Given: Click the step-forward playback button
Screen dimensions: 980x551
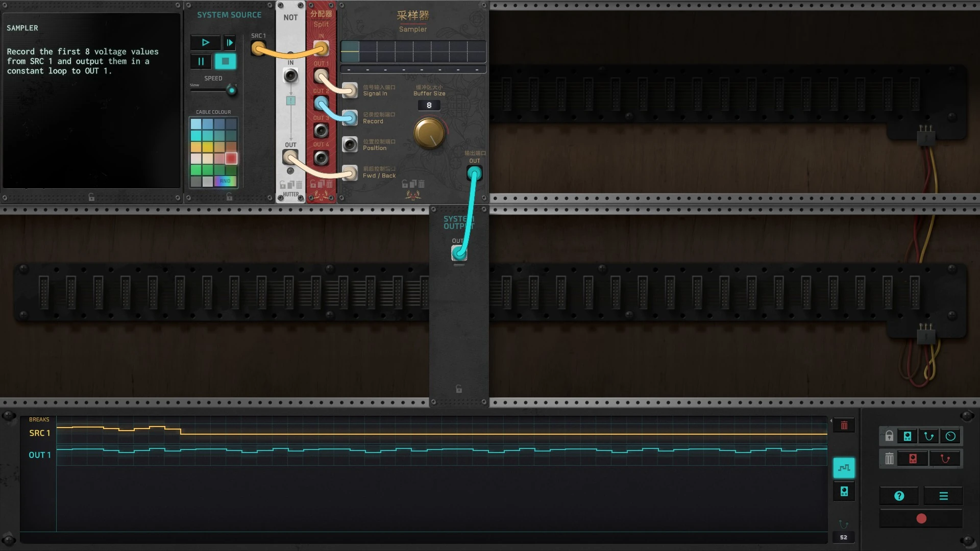Looking at the screenshot, I should 230,43.
